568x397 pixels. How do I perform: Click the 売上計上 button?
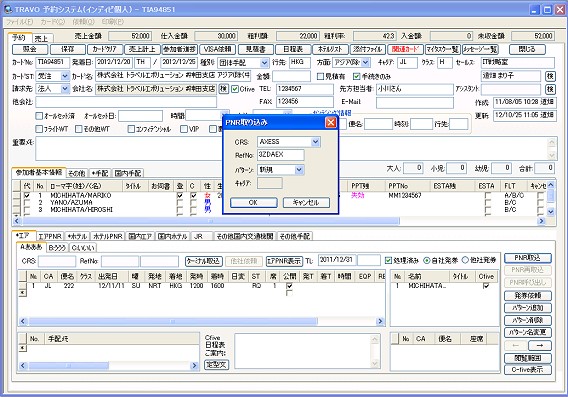(142, 49)
